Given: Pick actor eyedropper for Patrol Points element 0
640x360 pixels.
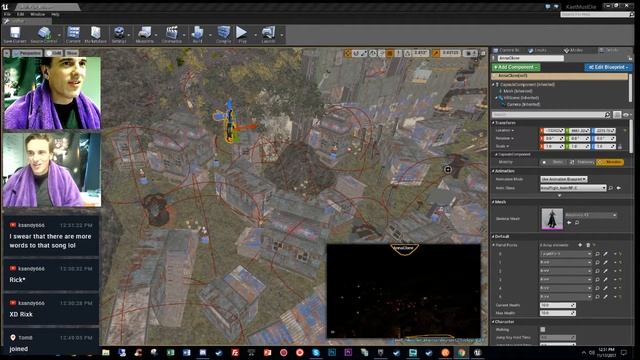Looking at the screenshot, I should [605, 254].
